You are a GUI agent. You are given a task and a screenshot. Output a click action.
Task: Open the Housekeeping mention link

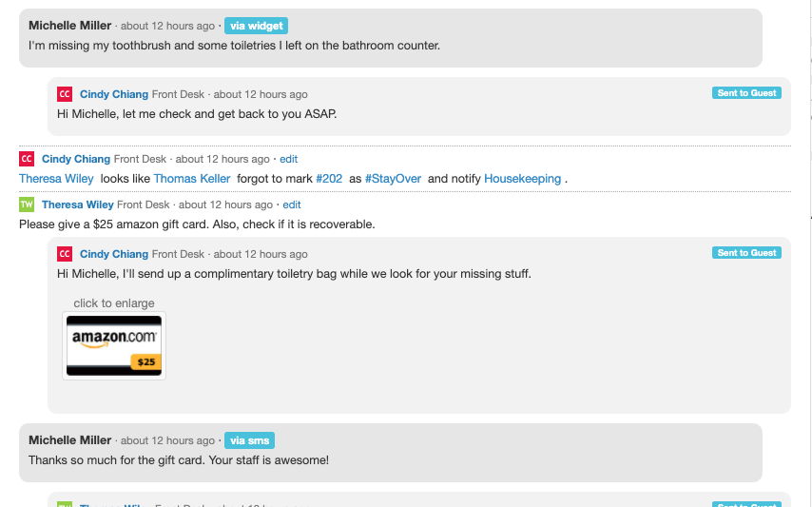[523, 179]
